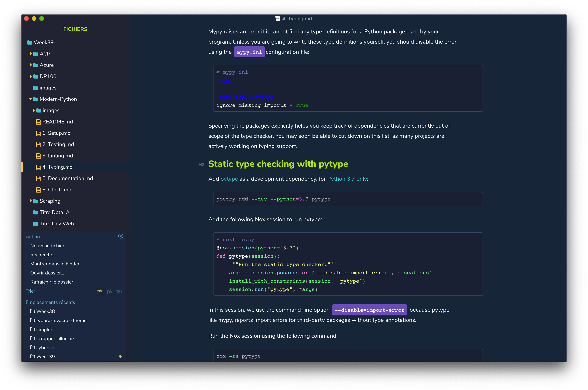Follow the Python 3.7 only link
The height and width of the screenshot is (390, 588).
[x=347, y=179]
